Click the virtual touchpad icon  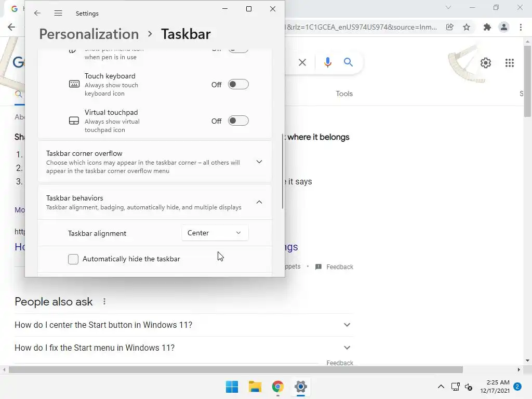74,121
